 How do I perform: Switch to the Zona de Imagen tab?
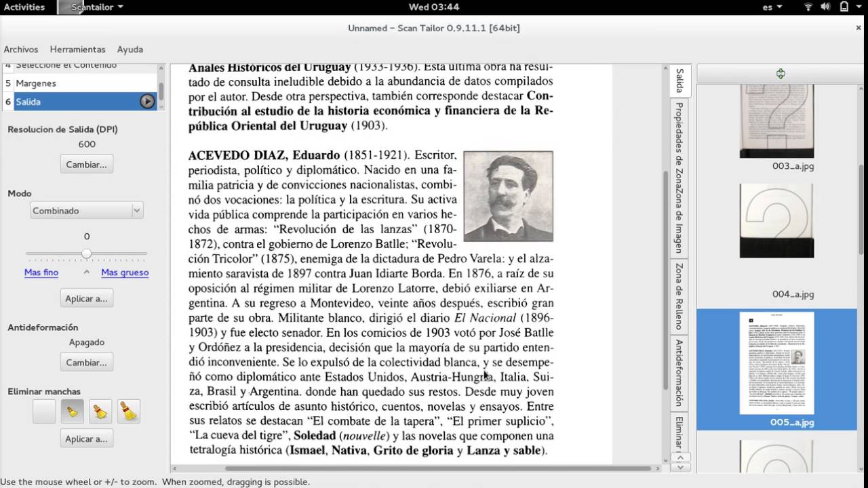pos(680,220)
